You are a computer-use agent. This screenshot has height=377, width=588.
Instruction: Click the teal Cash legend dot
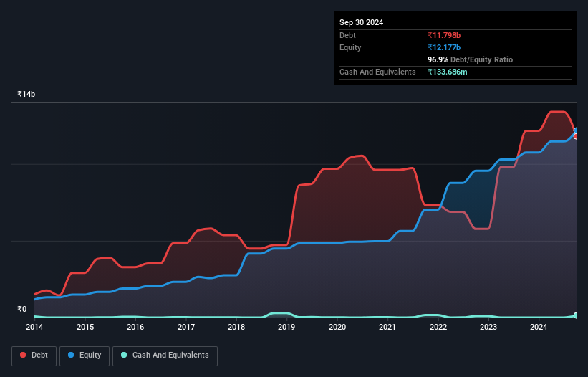pyautogui.click(x=124, y=355)
